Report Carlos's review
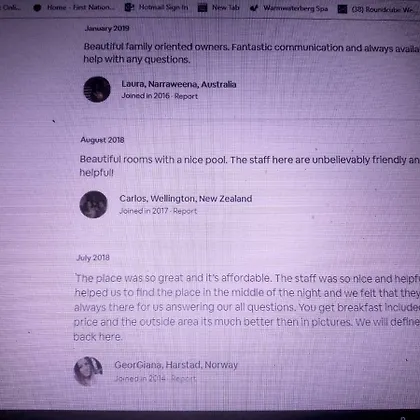Viewport: 420px width, 420px height. (x=185, y=211)
